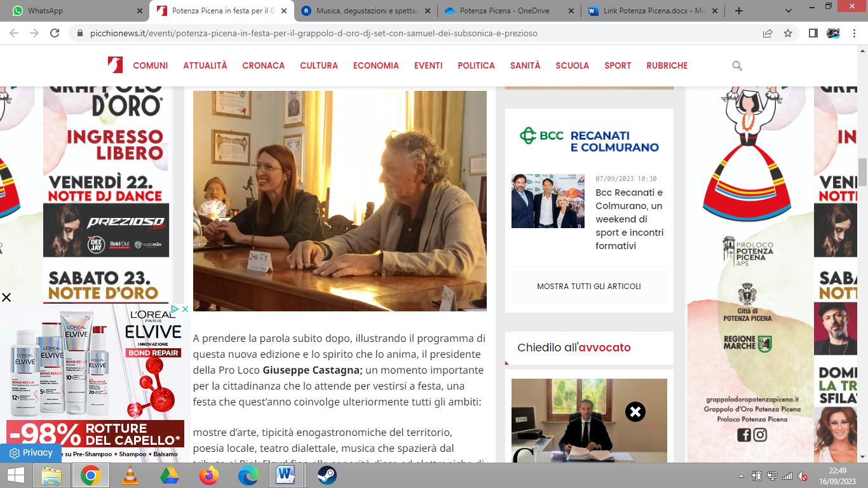Navigate to ECONOMIA
The height and width of the screenshot is (488, 868).
pos(376,65)
